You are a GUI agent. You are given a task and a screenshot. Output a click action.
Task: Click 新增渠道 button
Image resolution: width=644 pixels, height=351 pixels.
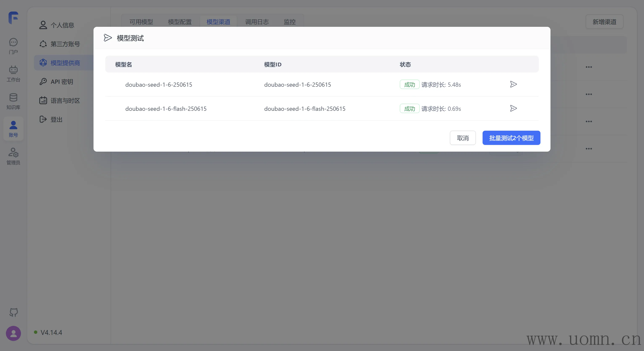pyautogui.click(x=604, y=22)
